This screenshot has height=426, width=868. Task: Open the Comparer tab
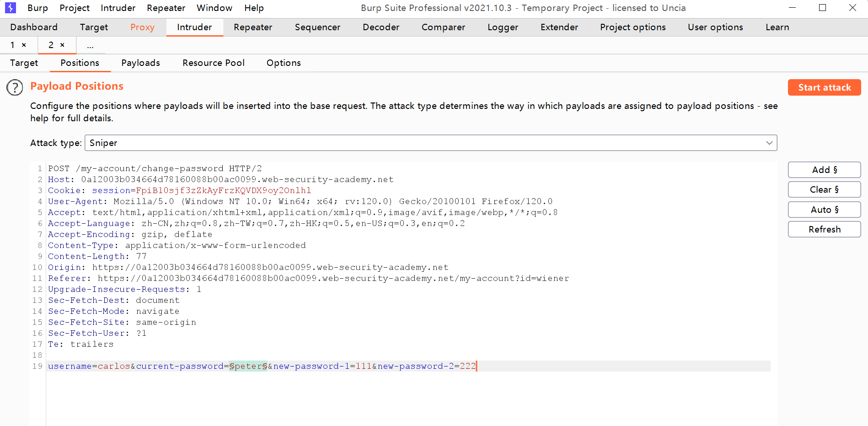443,27
